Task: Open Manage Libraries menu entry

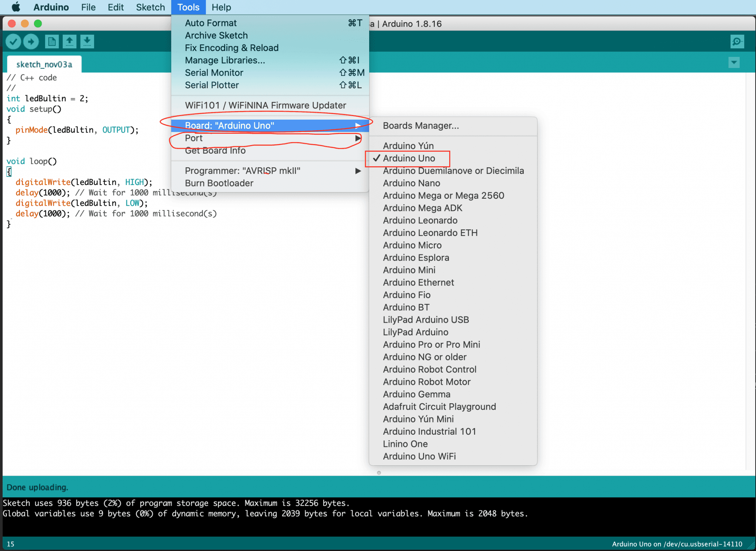Action: tap(270, 61)
